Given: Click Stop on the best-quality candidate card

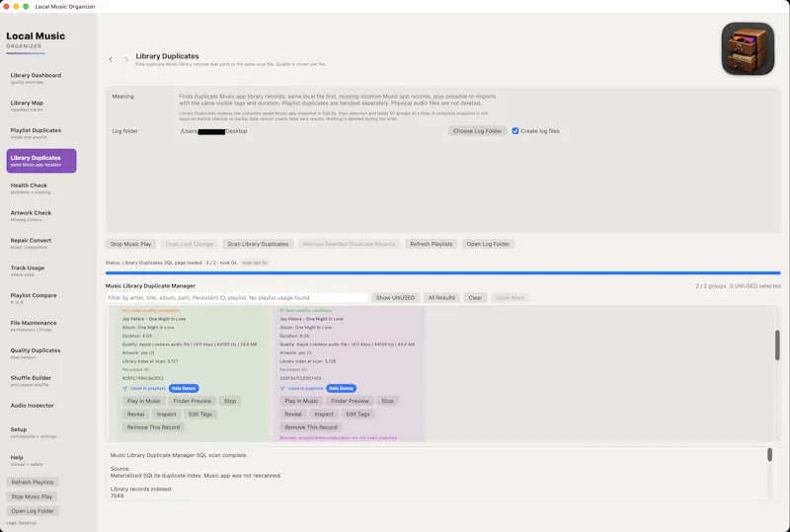Looking at the screenshot, I should coord(387,401).
